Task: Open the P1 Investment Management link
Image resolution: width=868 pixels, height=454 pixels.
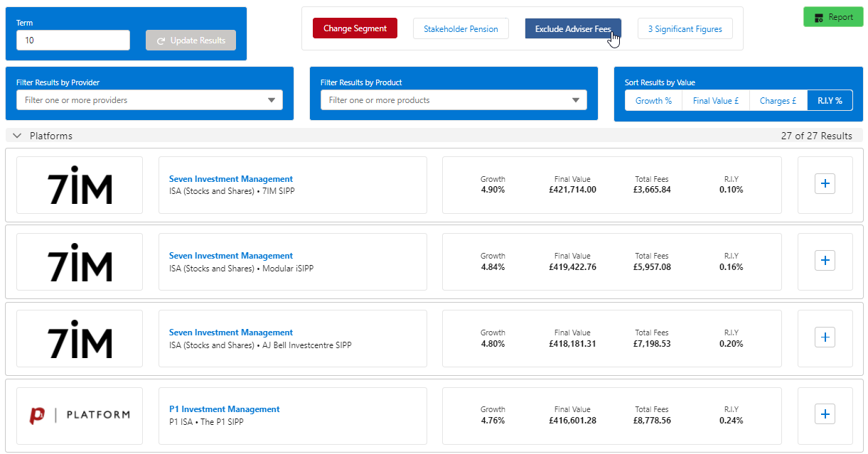Action: click(225, 409)
